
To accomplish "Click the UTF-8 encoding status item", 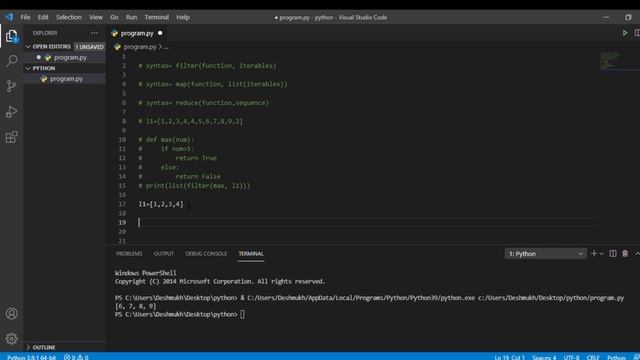I will point(571,357).
